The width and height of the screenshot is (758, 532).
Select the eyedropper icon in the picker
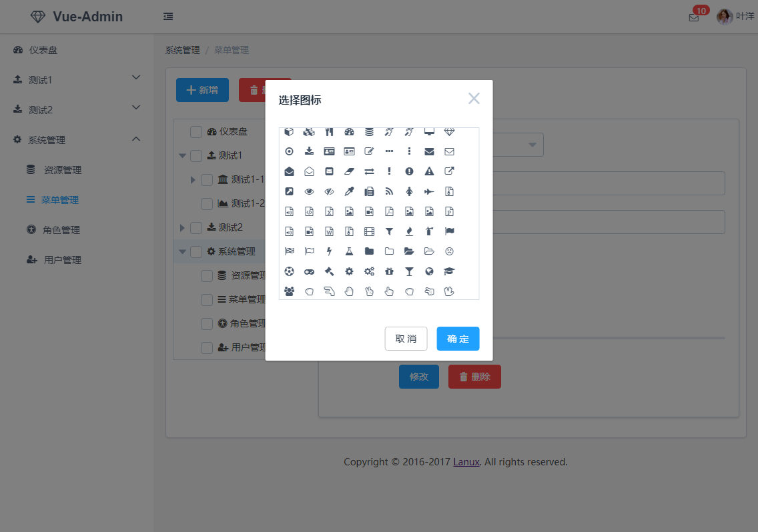click(x=349, y=192)
